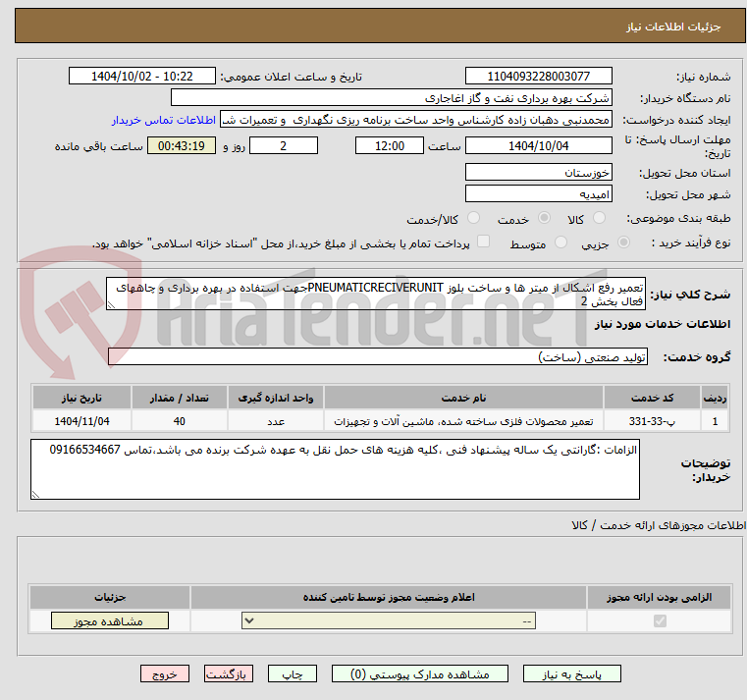
Task: Click the اعلام وضعیت مجوز توسط تامین کننده header
Action: (389, 597)
